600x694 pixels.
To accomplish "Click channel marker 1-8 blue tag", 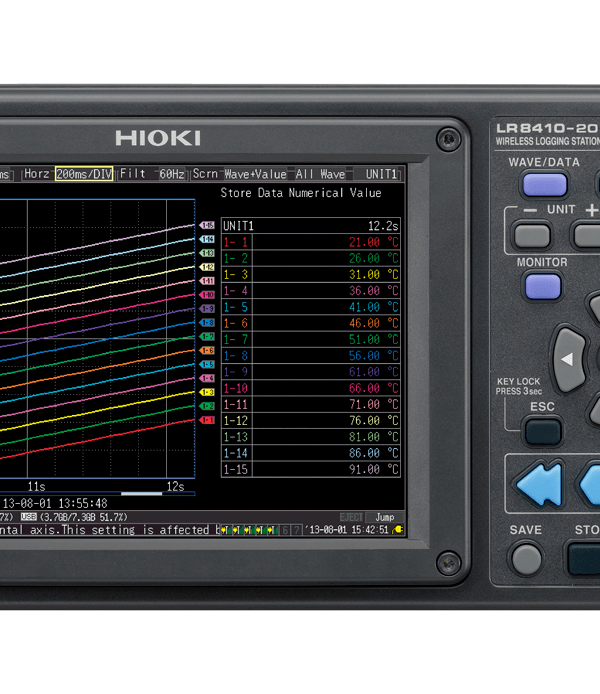I will coord(207,323).
